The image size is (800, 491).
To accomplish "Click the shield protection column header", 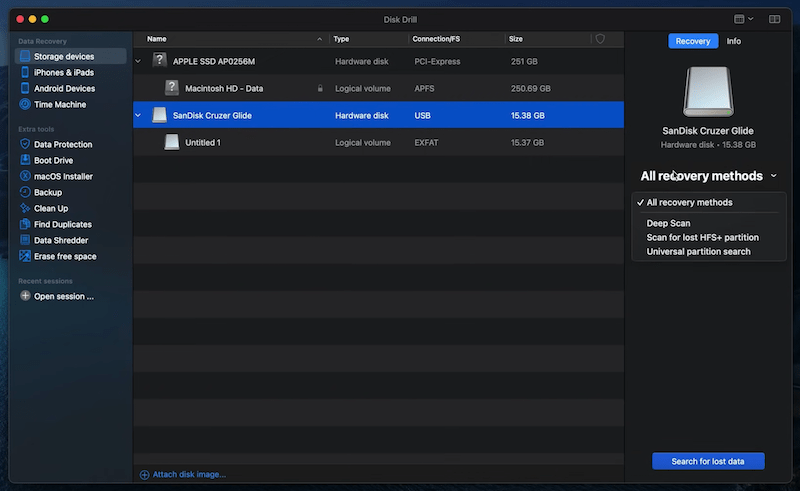I will 600,39.
